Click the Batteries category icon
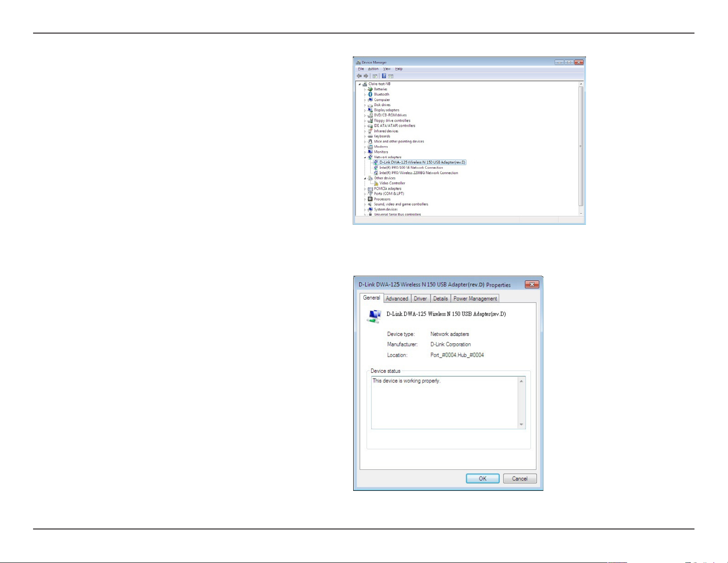The width and height of the screenshot is (728, 563). click(370, 89)
